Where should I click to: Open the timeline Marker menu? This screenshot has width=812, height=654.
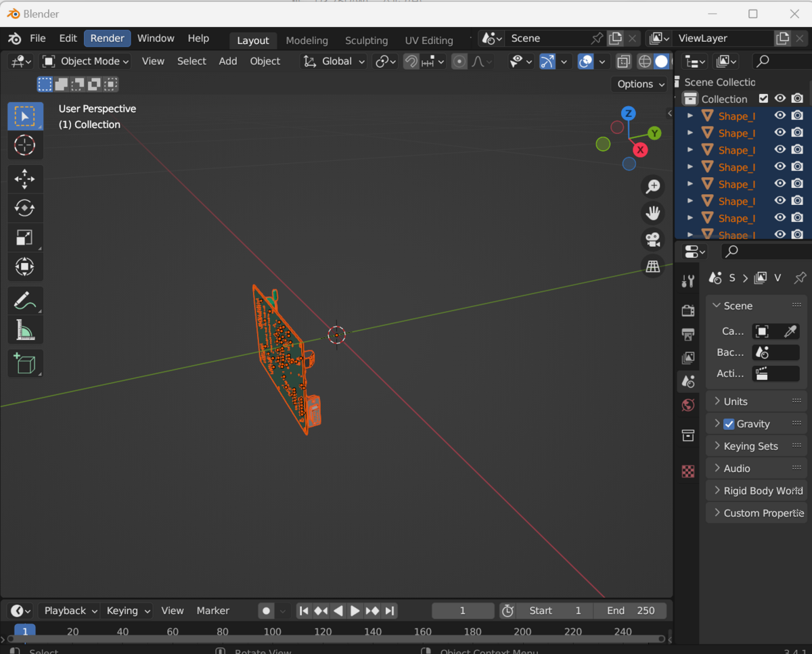click(x=213, y=611)
